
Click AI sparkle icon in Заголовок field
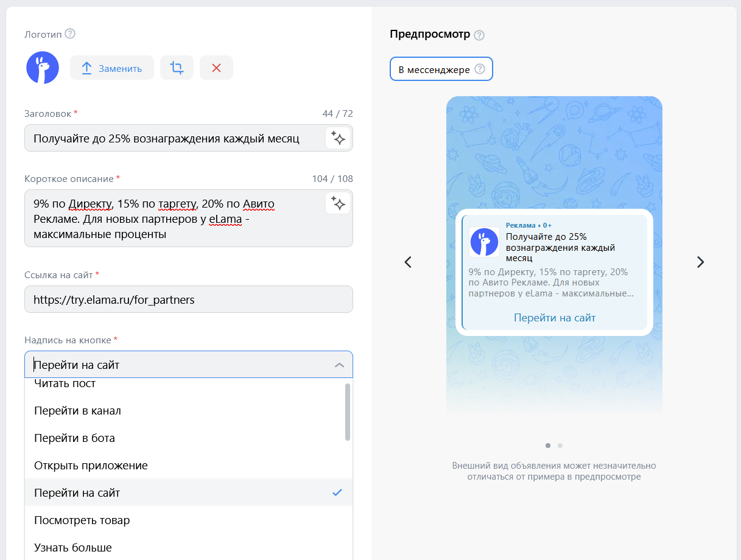coord(338,138)
